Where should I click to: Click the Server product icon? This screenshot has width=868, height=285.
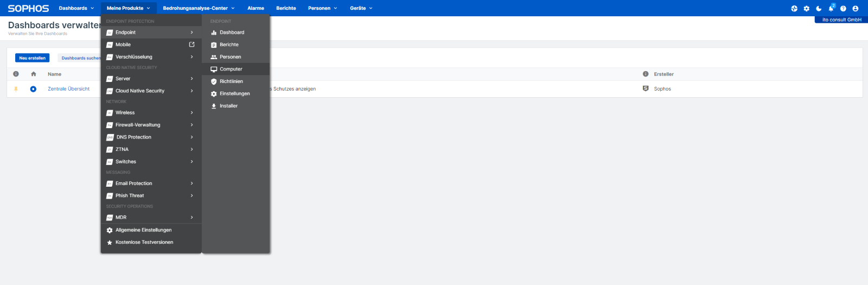[110, 79]
